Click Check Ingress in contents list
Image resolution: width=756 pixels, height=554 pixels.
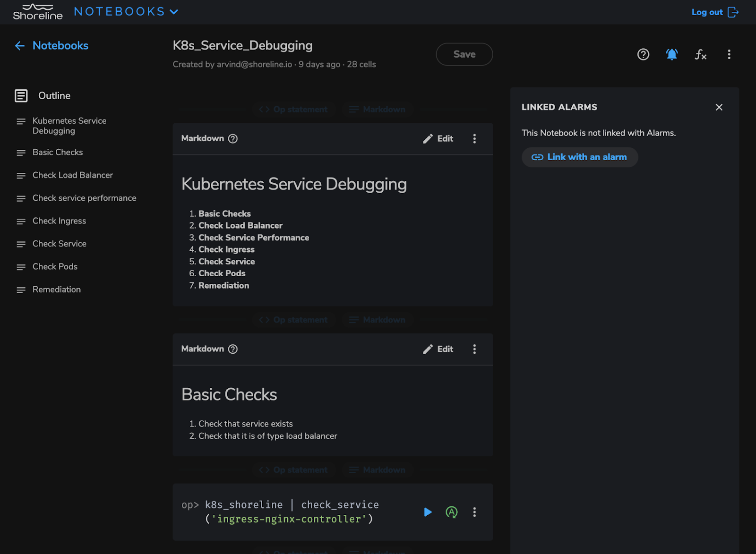pos(226,250)
